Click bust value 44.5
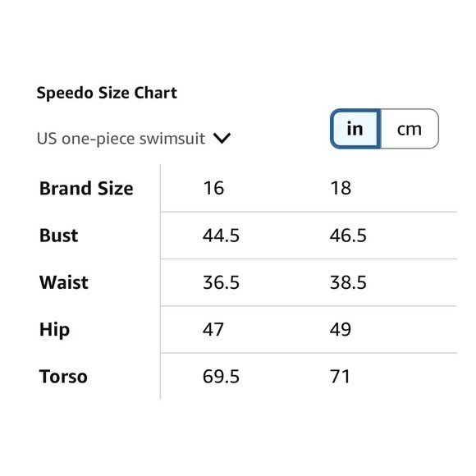This screenshot has height=476, width=476. (221, 236)
